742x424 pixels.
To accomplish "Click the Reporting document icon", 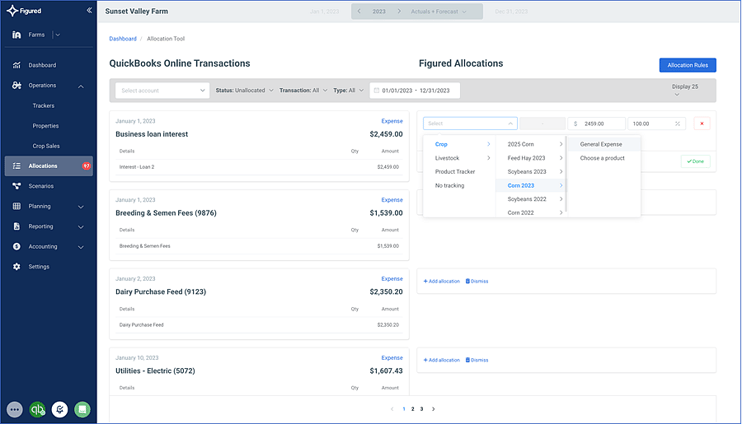I will [x=17, y=226].
